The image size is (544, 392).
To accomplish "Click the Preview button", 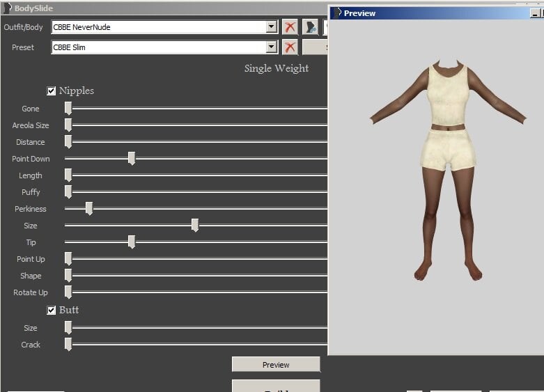I will click(276, 365).
